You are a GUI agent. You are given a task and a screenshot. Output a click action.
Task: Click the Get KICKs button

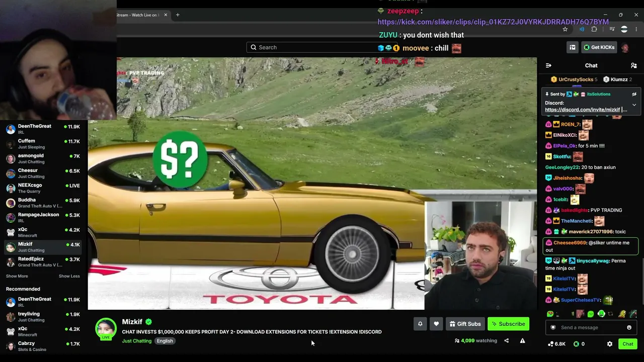[x=599, y=47]
